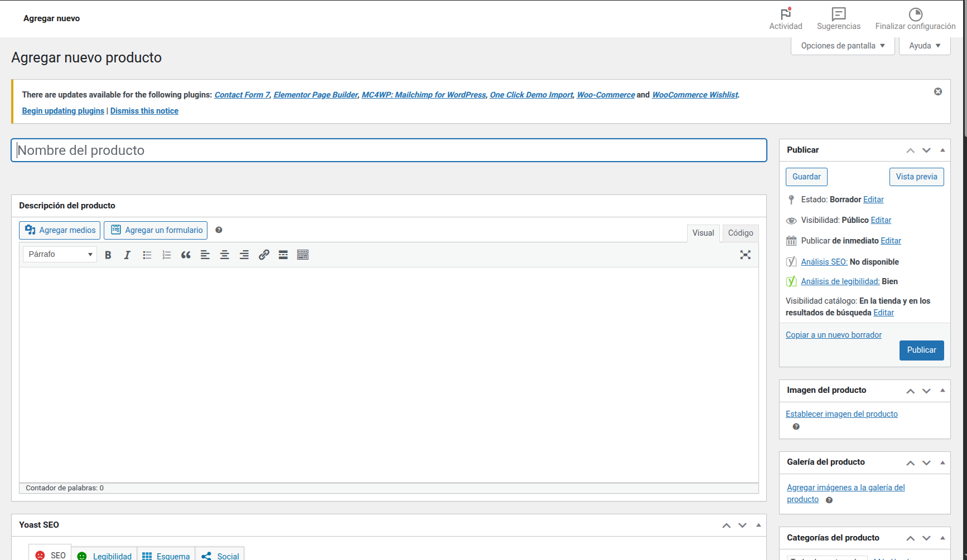
Task: Align text left
Action: (205, 255)
